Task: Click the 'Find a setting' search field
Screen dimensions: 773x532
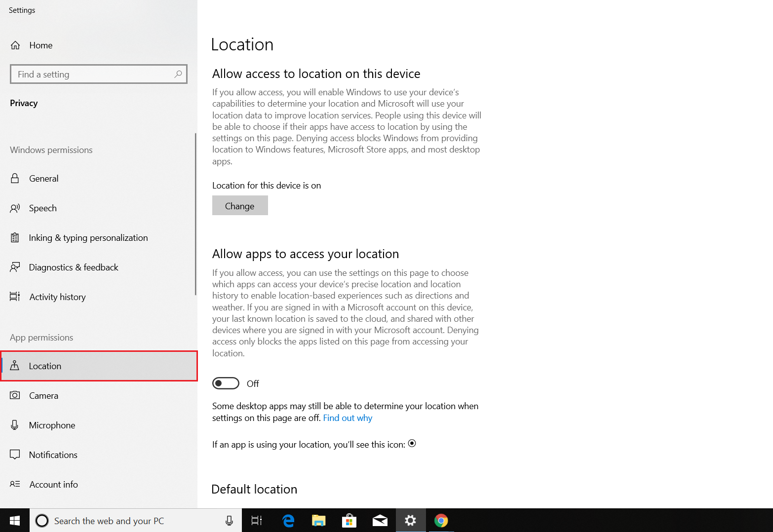Action: (98, 74)
